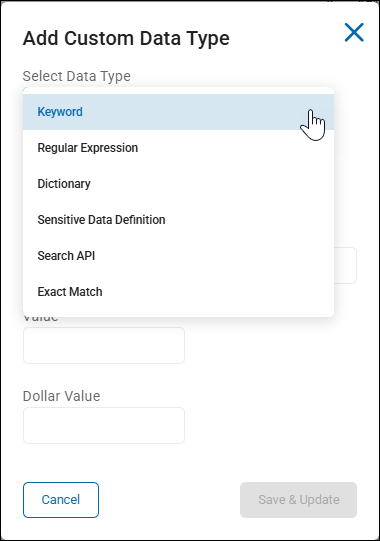Click the field edge right of Search API

click(345, 265)
